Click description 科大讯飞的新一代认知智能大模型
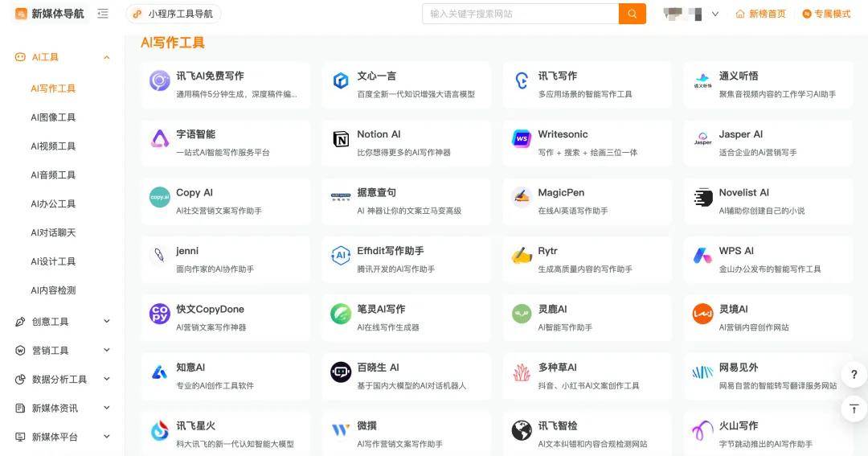Screen dimensions: 868x456 pos(235,444)
